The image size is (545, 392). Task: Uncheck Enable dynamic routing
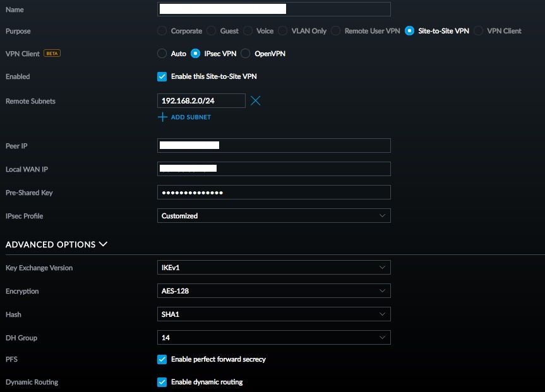pyautogui.click(x=162, y=382)
